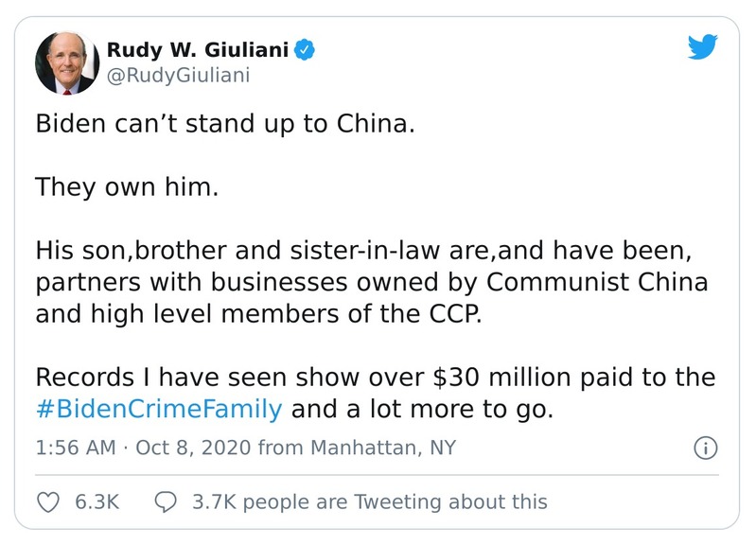Like the tweet with the heart icon
756x545 pixels.
pyautogui.click(x=45, y=501)
